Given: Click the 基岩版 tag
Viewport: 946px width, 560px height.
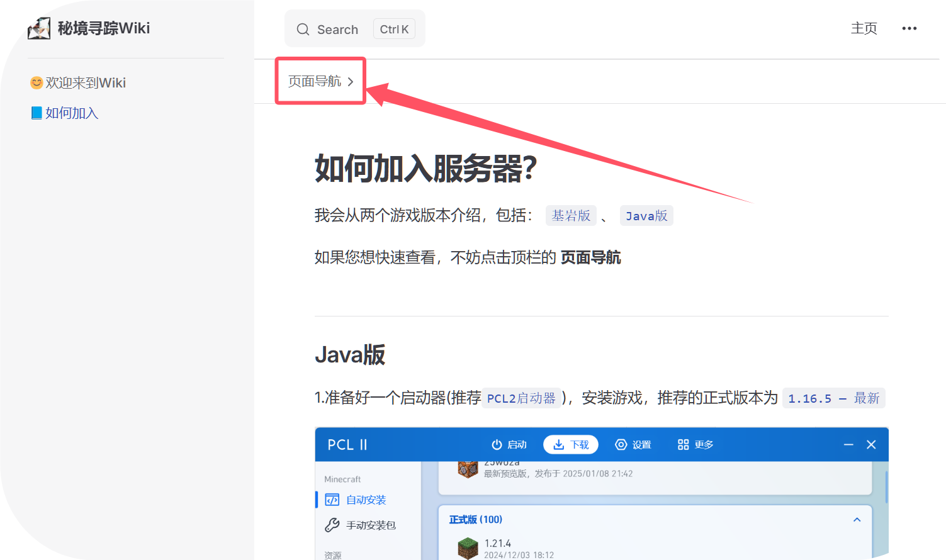Looking at the screenshot, I should (x=571, y=215).
